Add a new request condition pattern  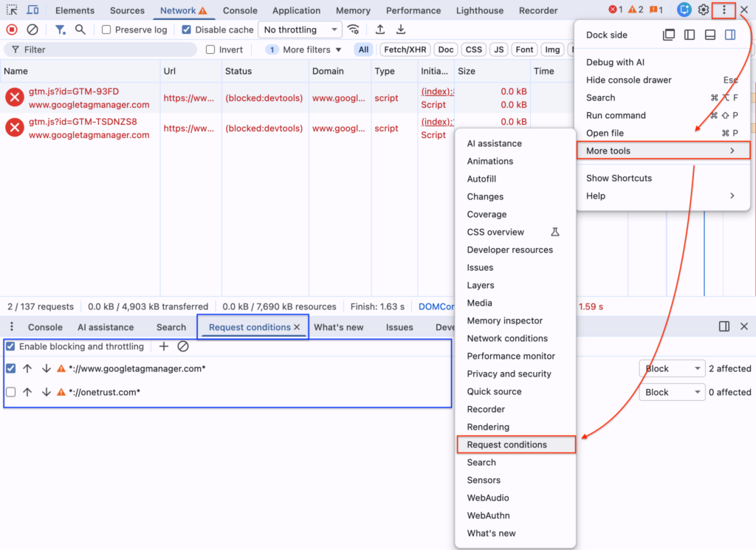click(x=164, y=346)
